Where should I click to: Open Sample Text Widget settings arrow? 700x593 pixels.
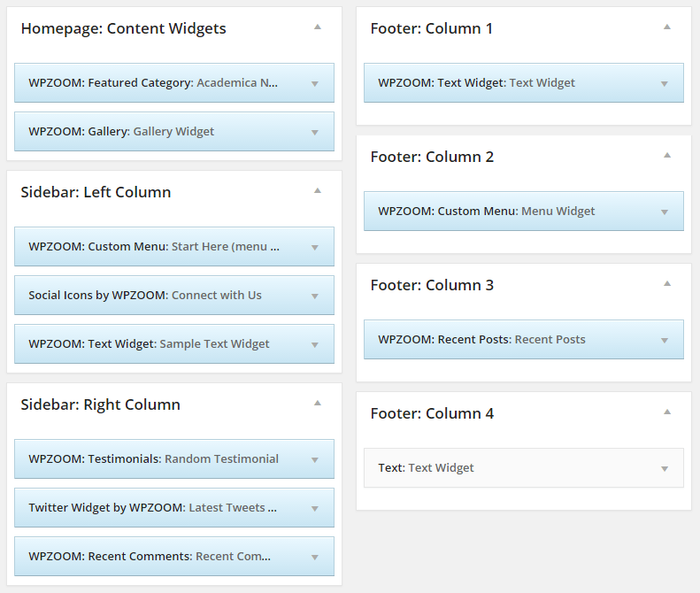[315, 345]
